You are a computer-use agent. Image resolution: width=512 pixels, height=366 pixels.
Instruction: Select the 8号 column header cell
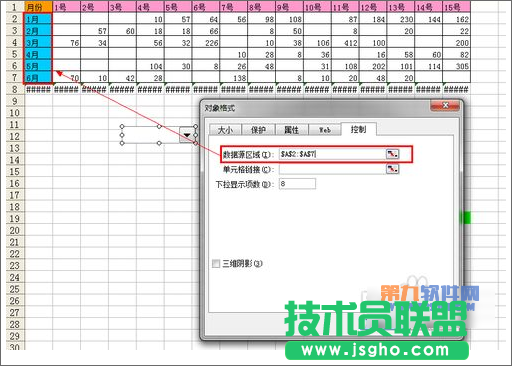[262, 7]
